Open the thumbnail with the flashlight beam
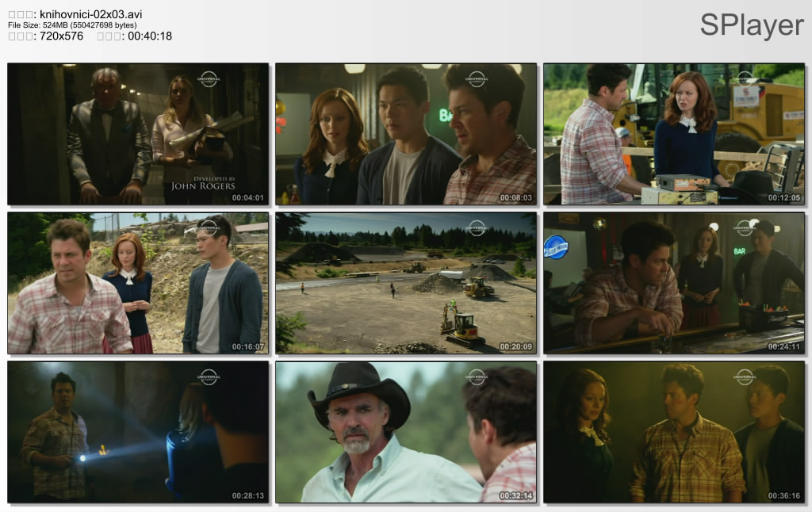 [138, 432]
